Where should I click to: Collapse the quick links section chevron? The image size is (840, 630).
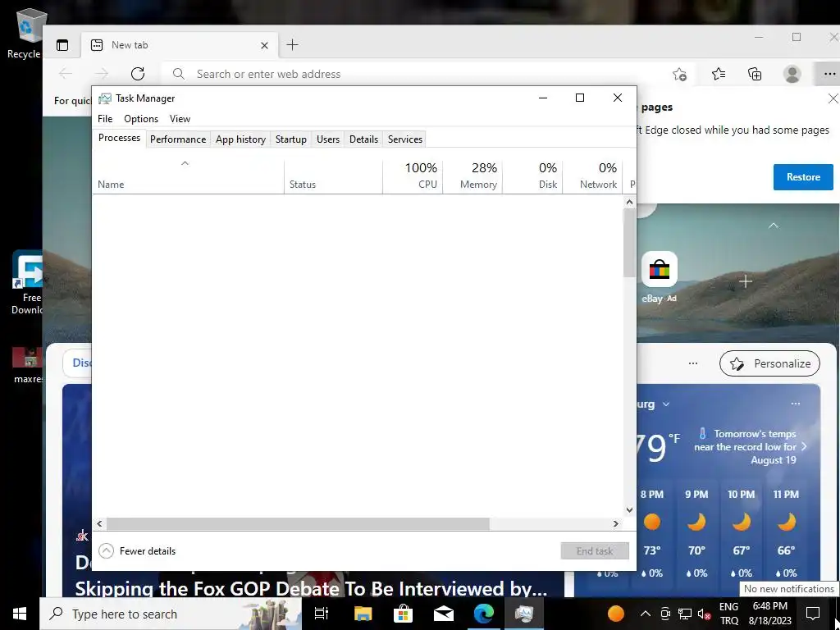click(x=773, y=226)
